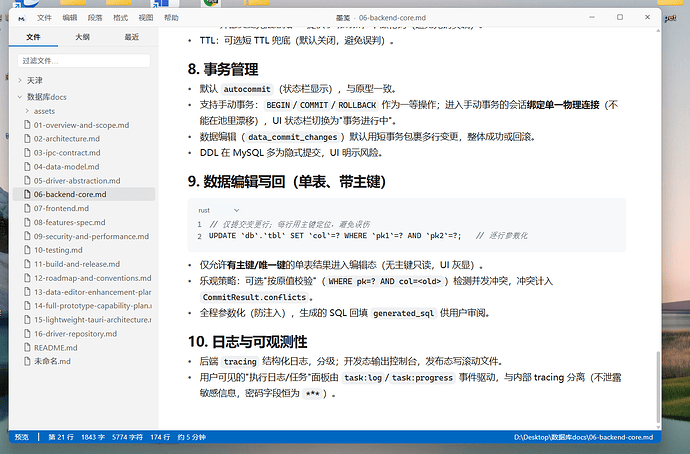
Task: Click file icon of 05-driver-abstraction.md
Action: [x=27, y=180]
